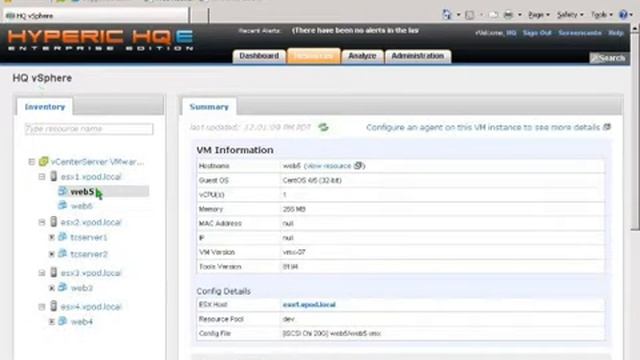Click the browser home icon
This screenshot has height=360, width=640.
point(447,15)
